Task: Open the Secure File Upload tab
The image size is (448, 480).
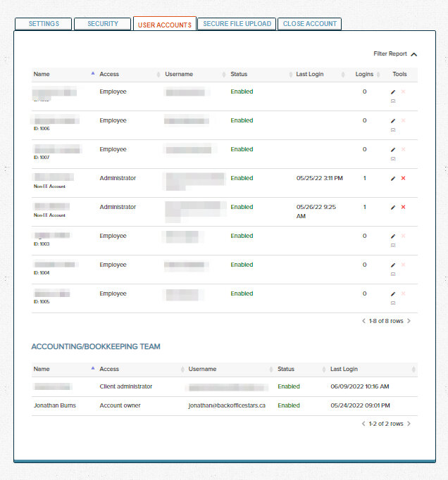Action: tap(237, 24)
